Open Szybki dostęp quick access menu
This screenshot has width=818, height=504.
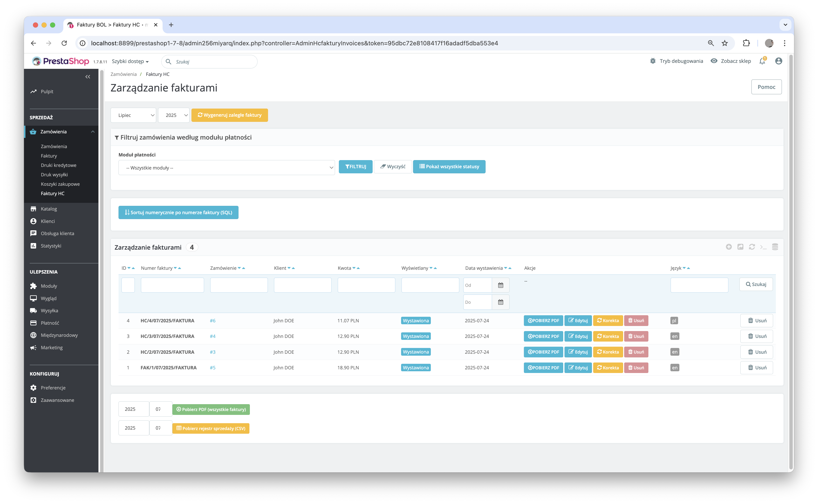(130, 61)
